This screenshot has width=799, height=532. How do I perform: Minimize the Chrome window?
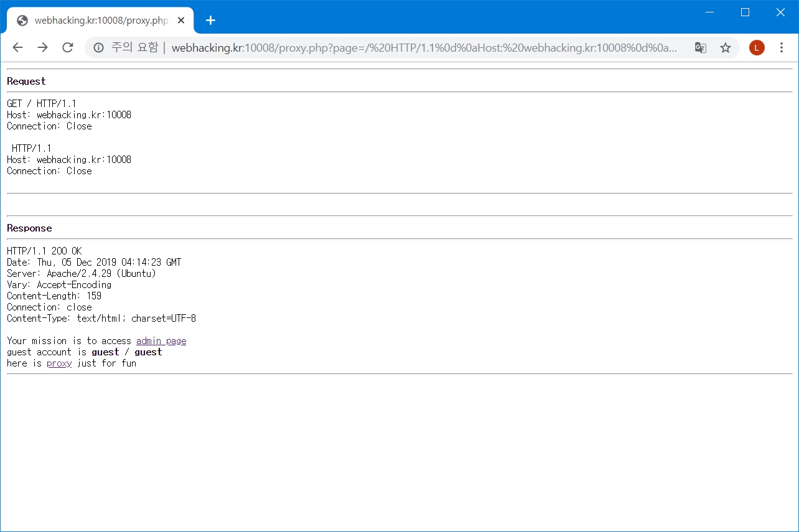(x=710, y=12)
